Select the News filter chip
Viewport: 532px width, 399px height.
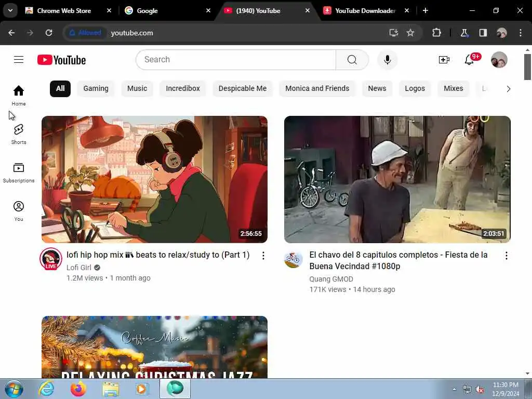pyautogui.click(x=377, y=88)
